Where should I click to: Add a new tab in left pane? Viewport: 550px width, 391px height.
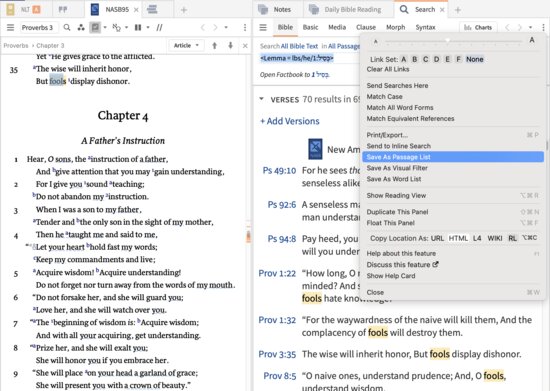[183, 10]
